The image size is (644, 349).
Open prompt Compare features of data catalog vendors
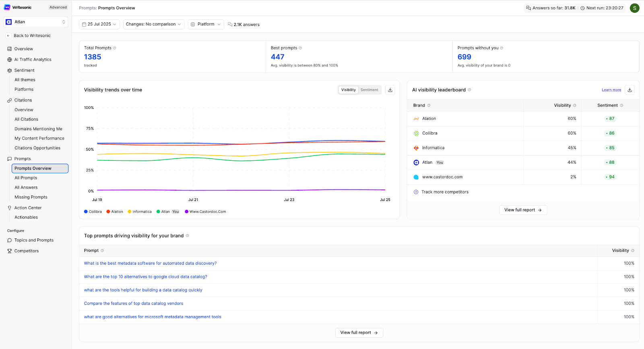click(133, 304)
